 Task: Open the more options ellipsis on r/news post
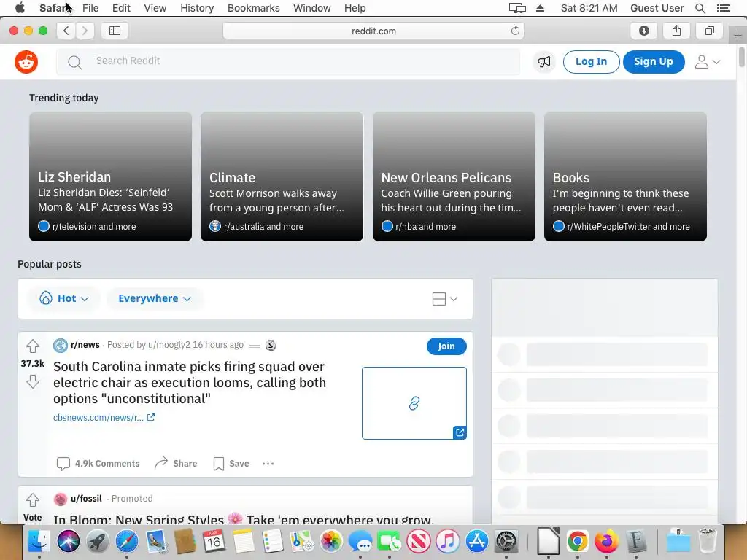click(268, 464)
